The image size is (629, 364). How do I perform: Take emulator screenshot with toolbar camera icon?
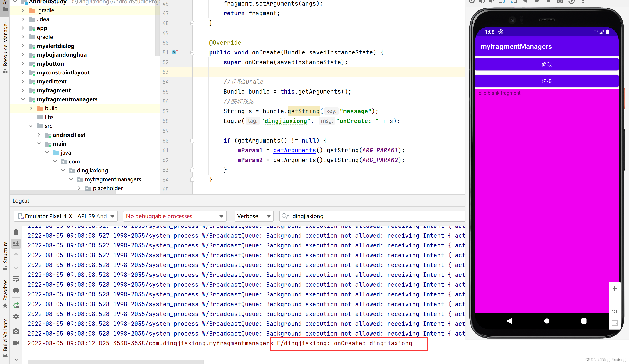pos(560,1)
